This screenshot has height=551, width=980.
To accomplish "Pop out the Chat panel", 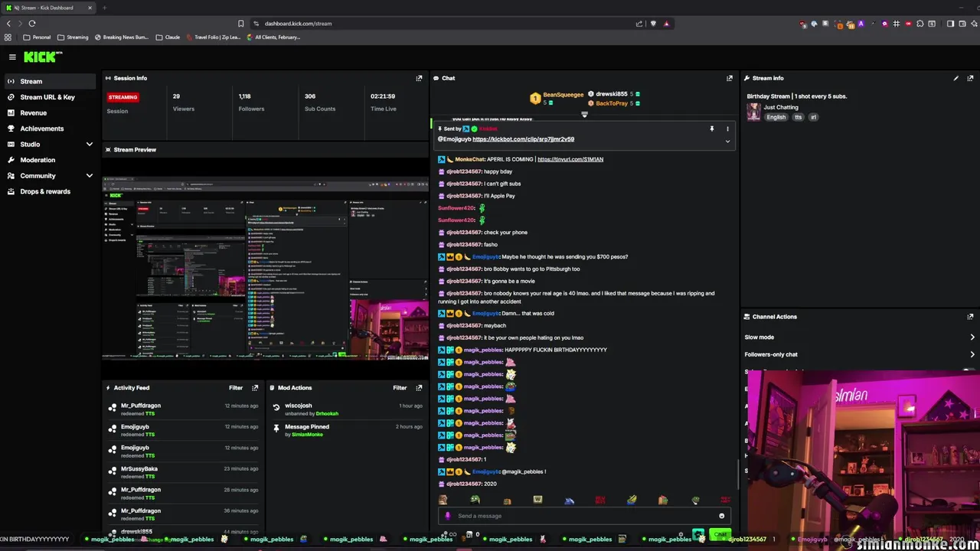I will [x=730, y=78].
